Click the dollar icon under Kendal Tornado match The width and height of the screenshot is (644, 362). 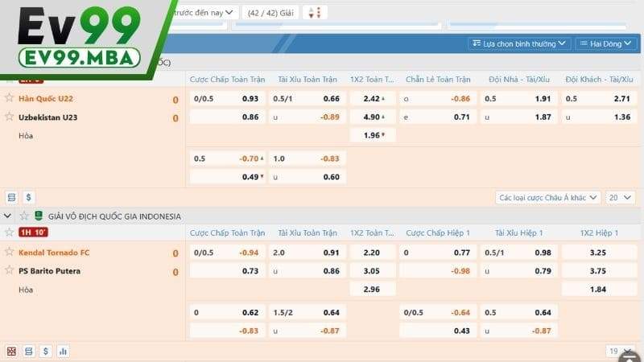point(45,352)
